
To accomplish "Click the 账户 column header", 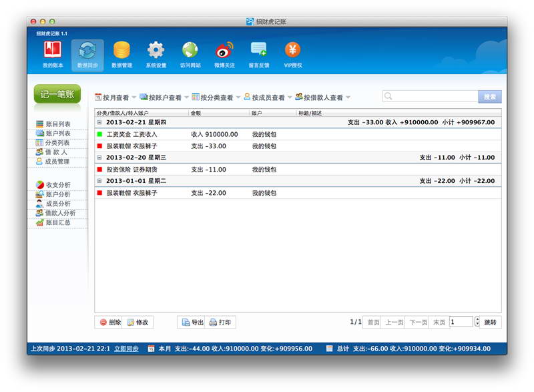I will coord(273,113).
